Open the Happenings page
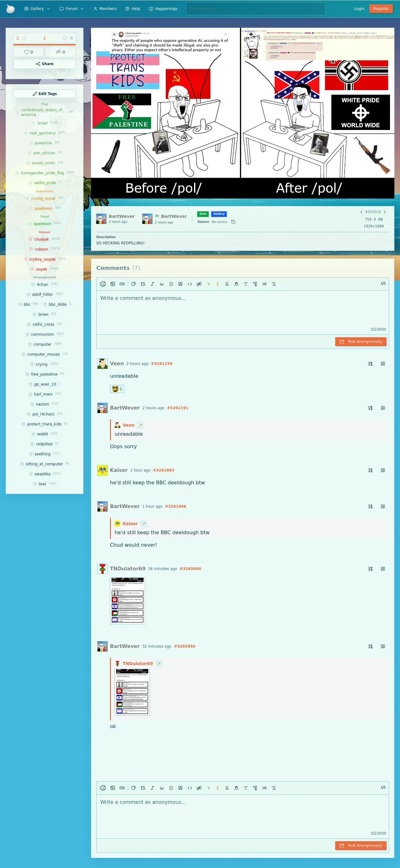The image size is (400, 868). (x=163, y=9)
